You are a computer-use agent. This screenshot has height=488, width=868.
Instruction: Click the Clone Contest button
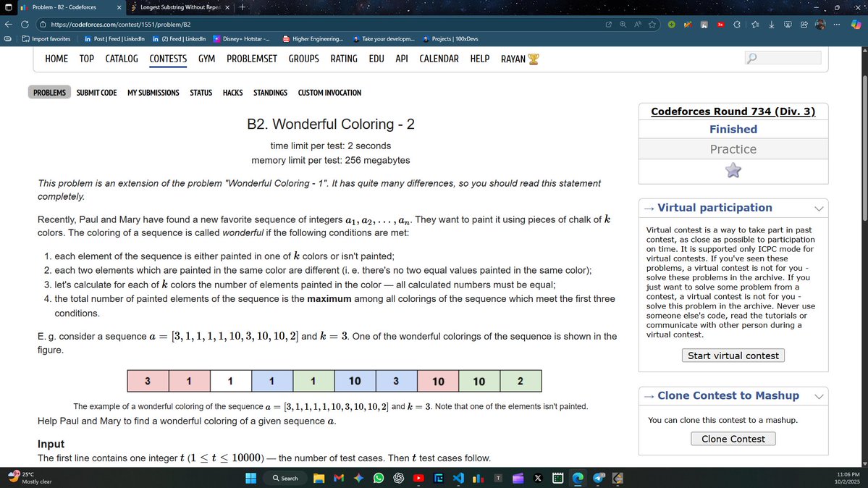point(733,439)
